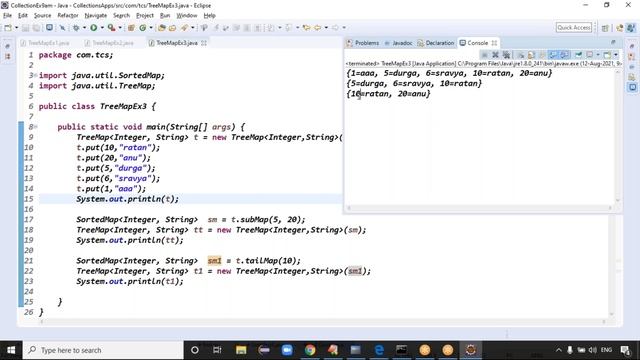Open the Open Console dropdown arrow
The height and width of the screenshot is (360, 640).
616,55
